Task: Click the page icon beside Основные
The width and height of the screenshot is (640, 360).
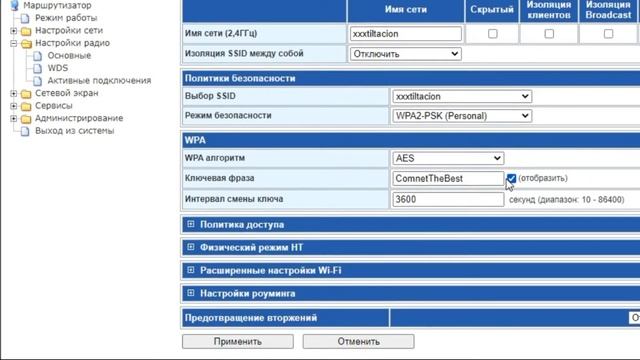Action: [x=38, y=56]
